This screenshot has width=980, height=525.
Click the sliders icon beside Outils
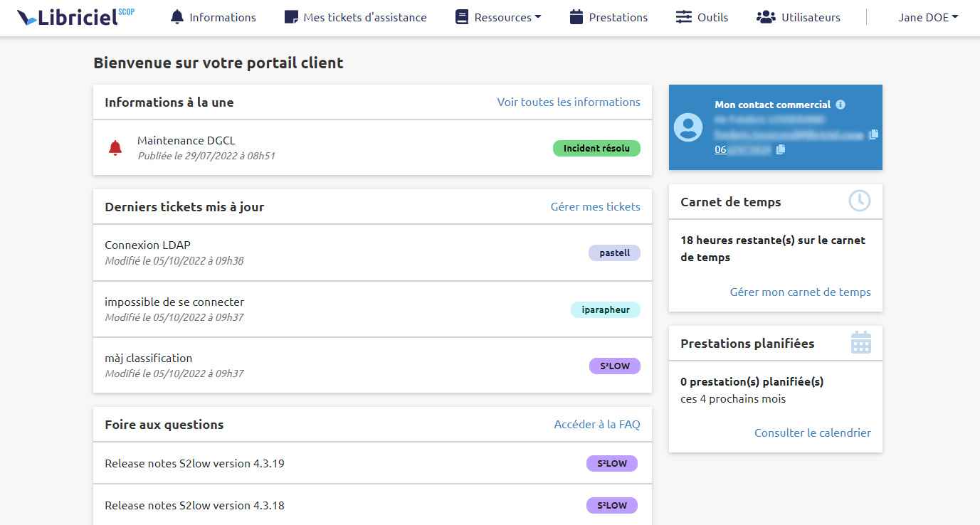[684, 17]
